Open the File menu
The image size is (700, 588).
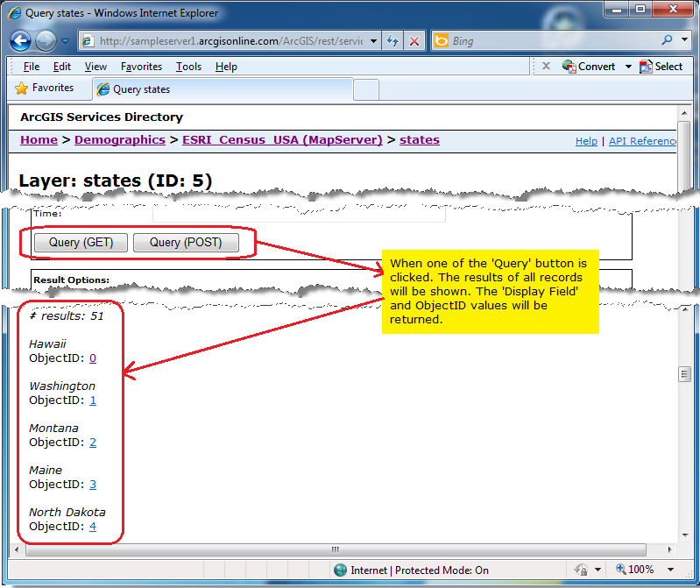point(32,67)
